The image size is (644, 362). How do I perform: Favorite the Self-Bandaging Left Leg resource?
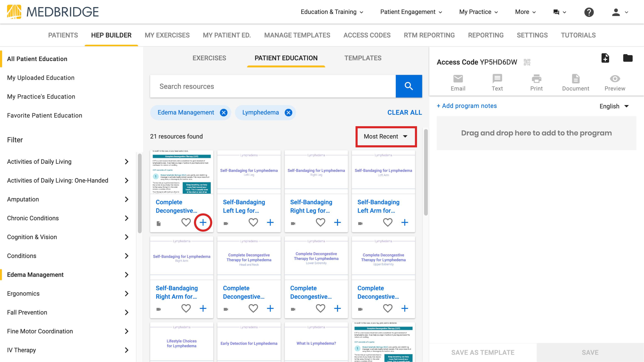pos(253,222)
